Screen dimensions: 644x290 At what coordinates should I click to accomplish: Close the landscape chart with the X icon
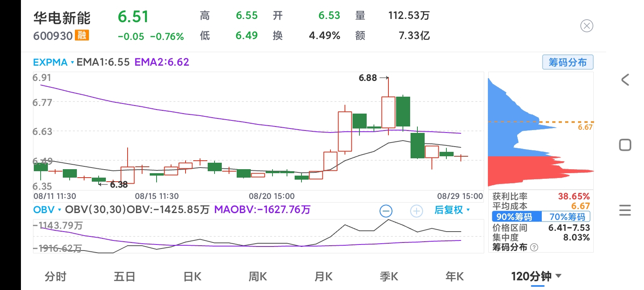coord(586,26)
